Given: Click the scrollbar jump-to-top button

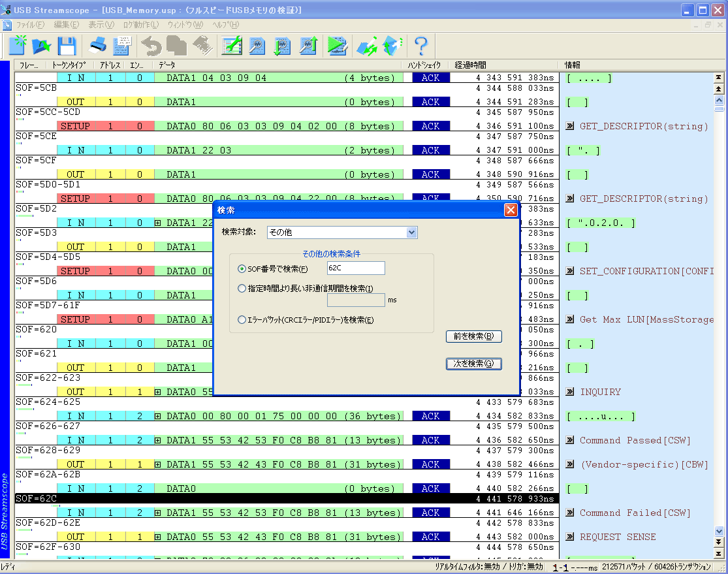Looking at the screenshot, I should click(x=719, y=77).
